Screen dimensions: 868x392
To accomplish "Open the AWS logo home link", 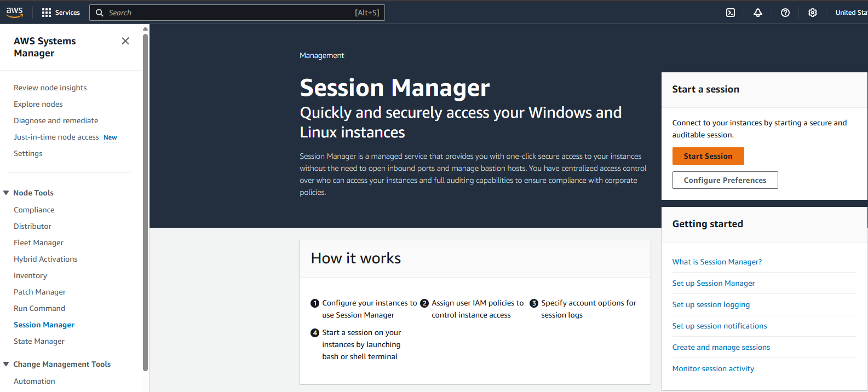I will pyautogui.click(x=15, y=12).
